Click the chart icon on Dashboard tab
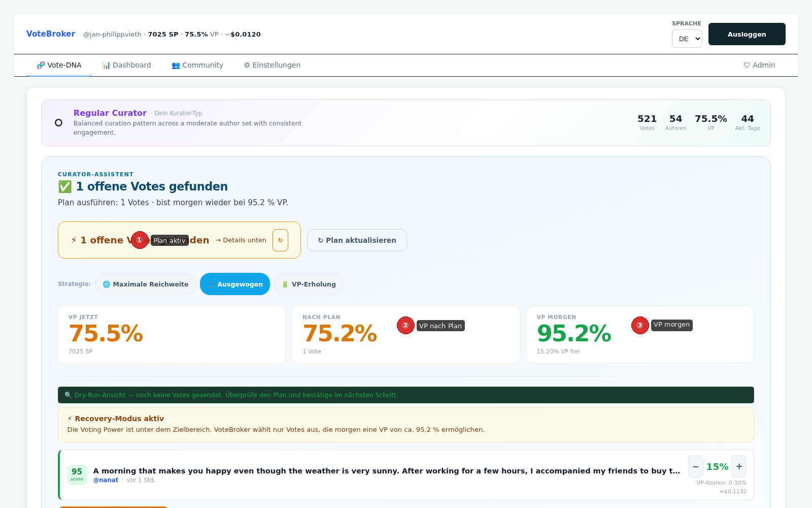812x508 pixels. pos(106,65)
